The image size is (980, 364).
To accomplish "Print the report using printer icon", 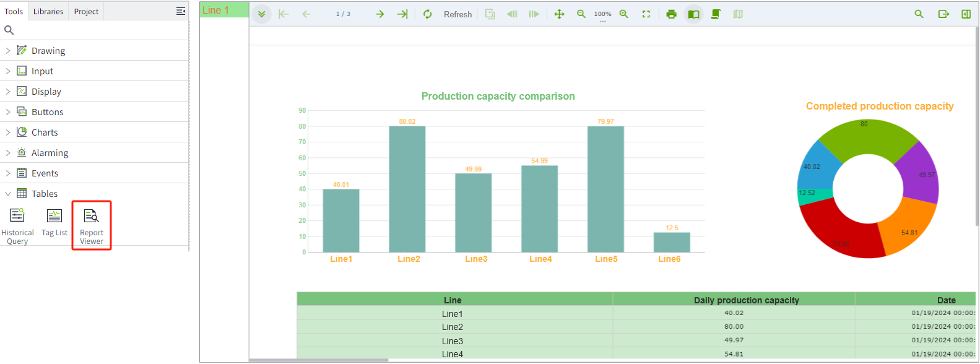I will click(x=671, y=14).
